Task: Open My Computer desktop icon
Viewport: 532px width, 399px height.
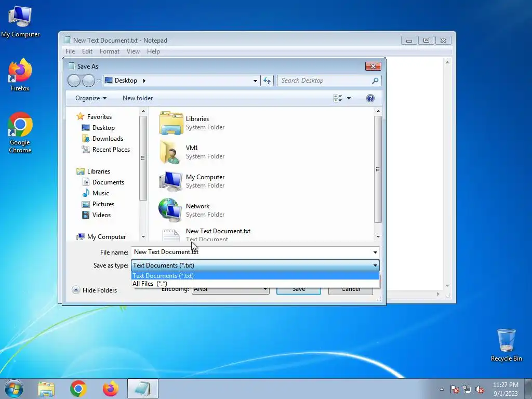Action: 20,21
